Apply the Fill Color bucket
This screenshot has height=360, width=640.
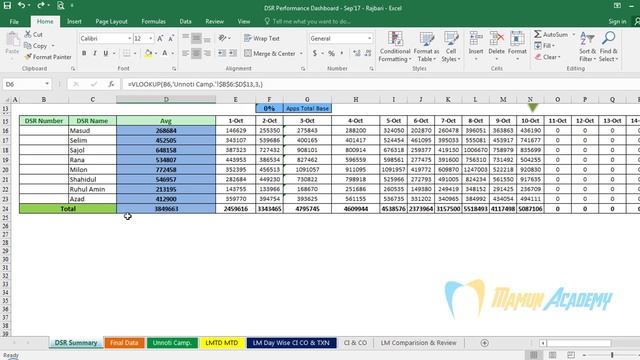coord(148,53)
